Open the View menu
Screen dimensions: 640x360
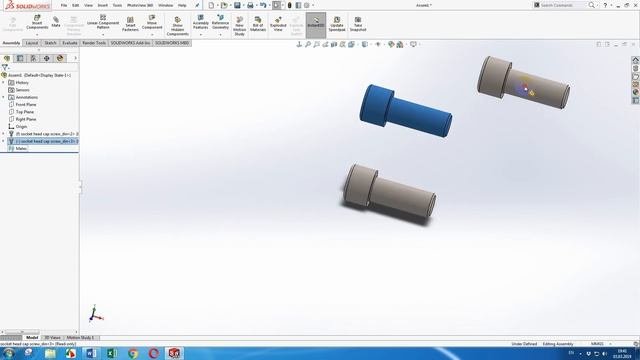click(88, 5)
